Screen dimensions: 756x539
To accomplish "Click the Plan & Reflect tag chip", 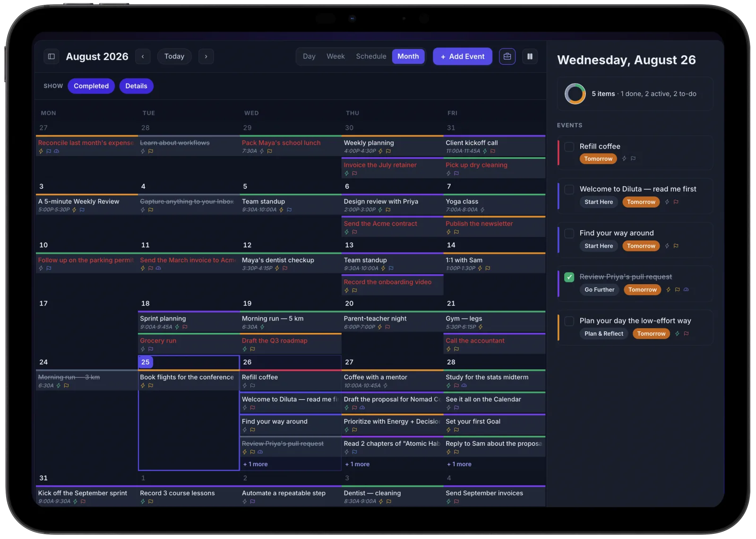I will (604, 334).
